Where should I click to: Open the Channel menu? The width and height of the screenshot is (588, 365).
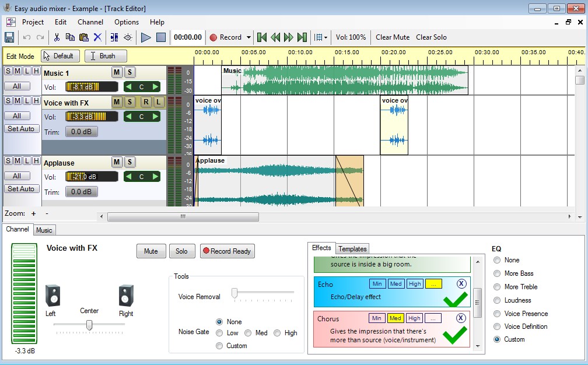90,22
